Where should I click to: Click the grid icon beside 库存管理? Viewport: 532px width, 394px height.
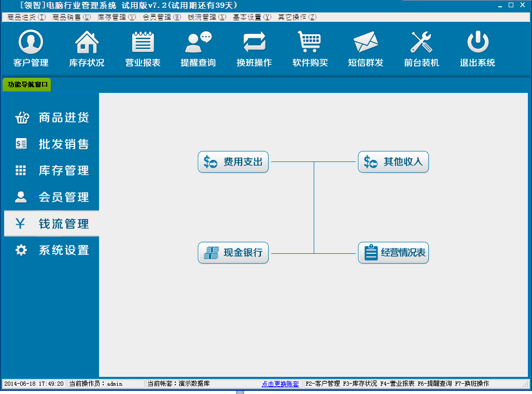pos(21,170)
